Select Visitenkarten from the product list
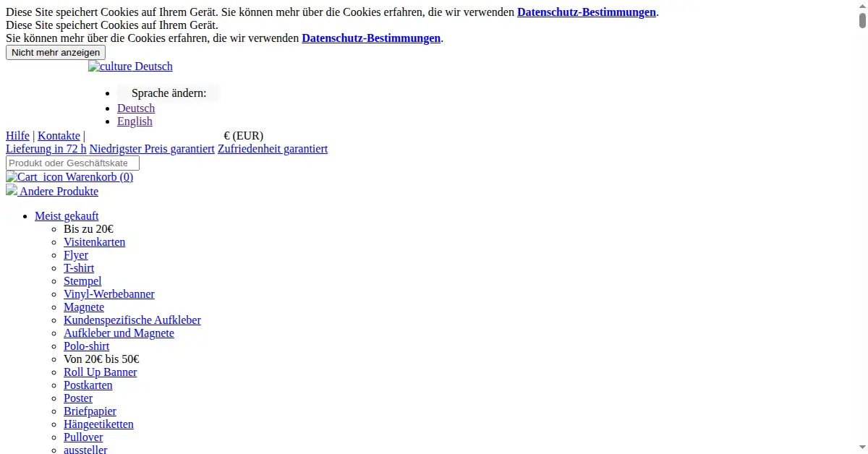 tap(94, 242)
